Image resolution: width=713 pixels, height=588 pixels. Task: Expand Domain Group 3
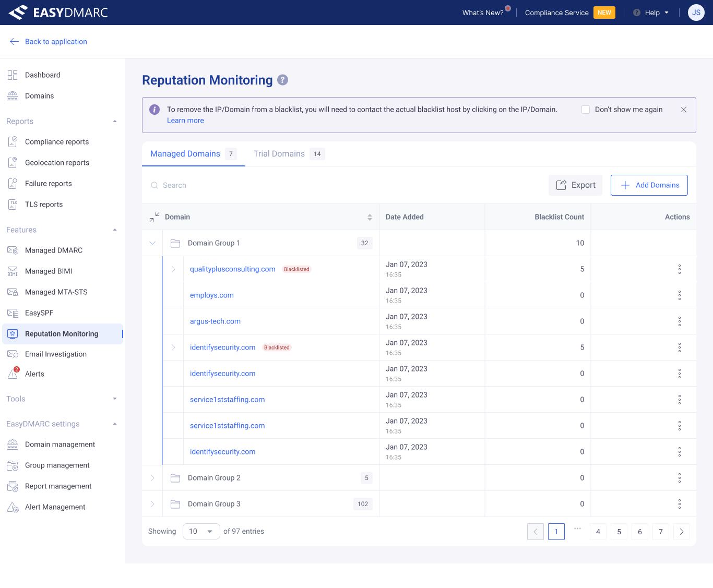click(152, 504)
